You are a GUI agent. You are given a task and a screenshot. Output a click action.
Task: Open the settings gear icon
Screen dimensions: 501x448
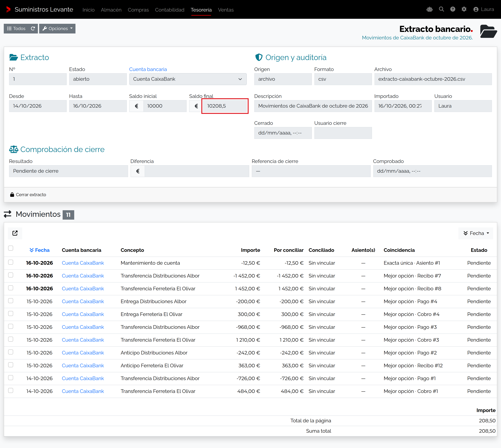464,9
